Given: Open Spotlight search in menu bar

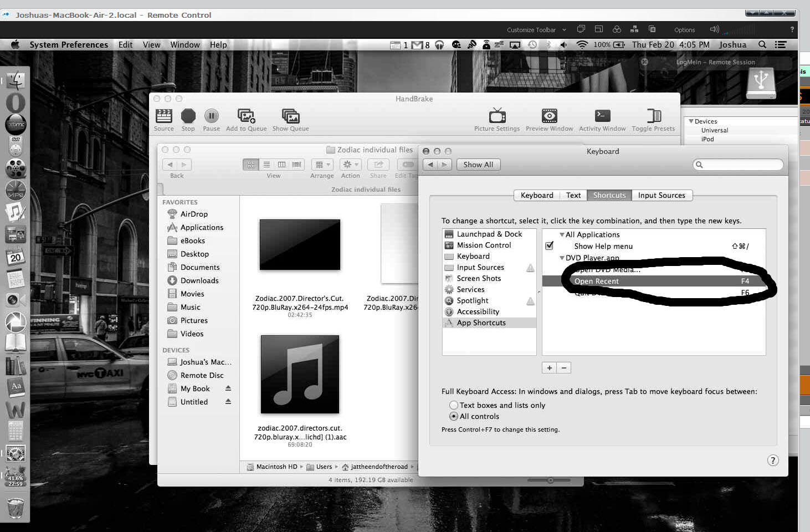Looking at the screenshot, I should pos(762,44).
